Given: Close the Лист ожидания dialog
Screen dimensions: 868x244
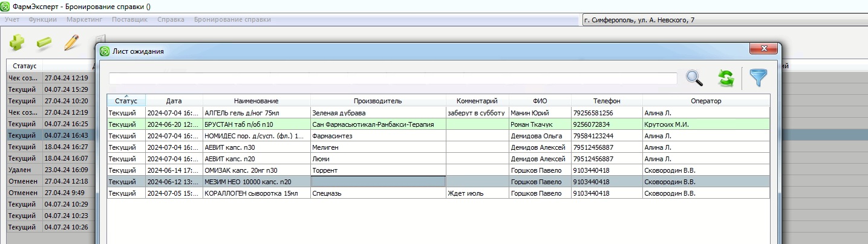Looking at the screenshot, I should pyautogui.click(x=762, y=49).
